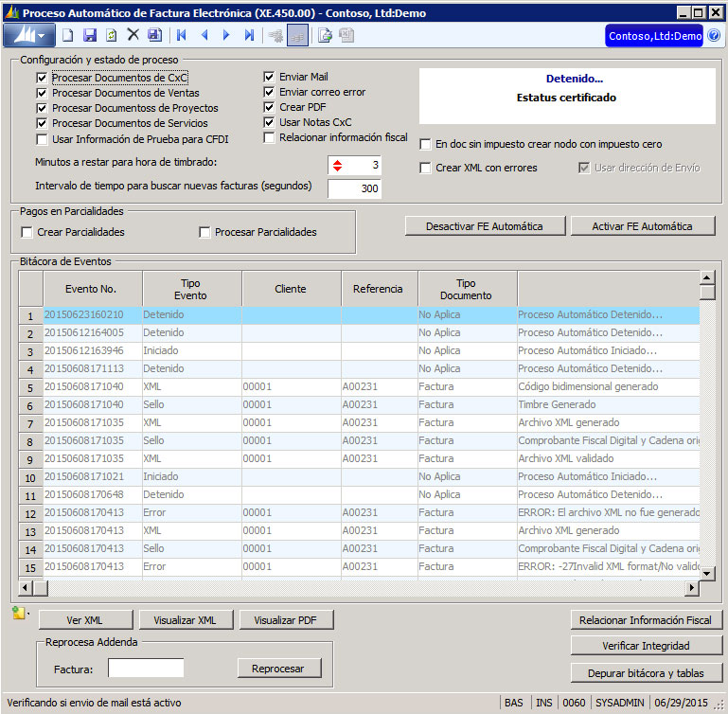The height and width of the screenshot is (714, 728).
Task: Click the Tipo Evento column header
Action: coord(191,288)
